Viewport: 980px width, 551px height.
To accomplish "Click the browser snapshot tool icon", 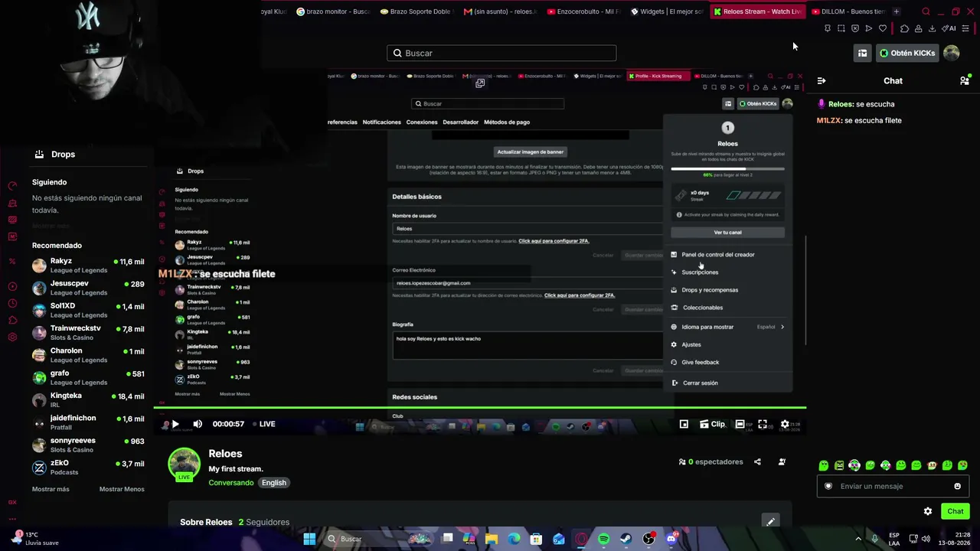I will [841, 28].
